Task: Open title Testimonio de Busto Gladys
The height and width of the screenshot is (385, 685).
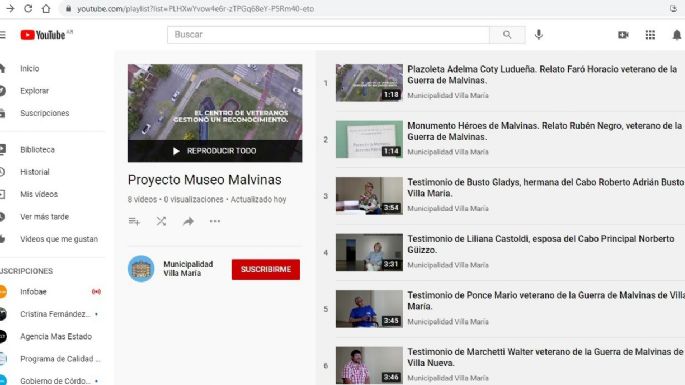Action: [x=546, y=187]
